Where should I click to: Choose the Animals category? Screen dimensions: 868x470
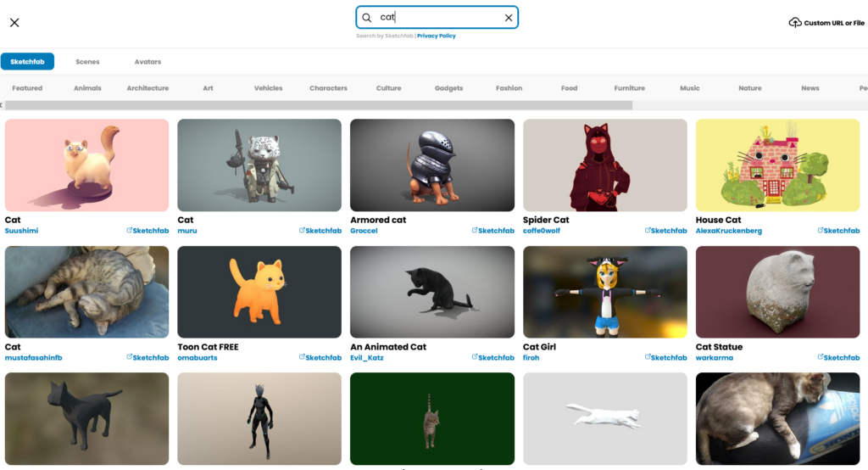click(x=87, y=88)
